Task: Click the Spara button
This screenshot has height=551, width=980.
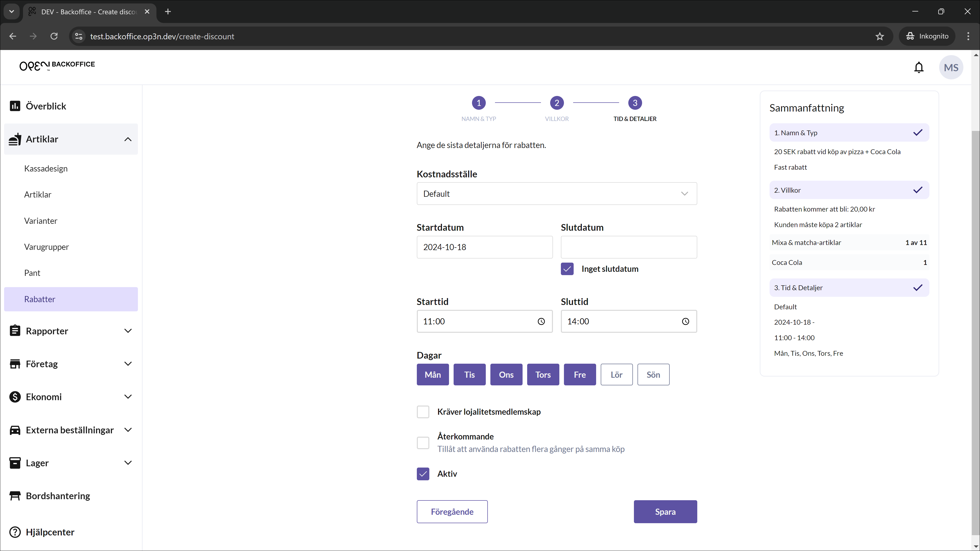Action: point(665,511)
